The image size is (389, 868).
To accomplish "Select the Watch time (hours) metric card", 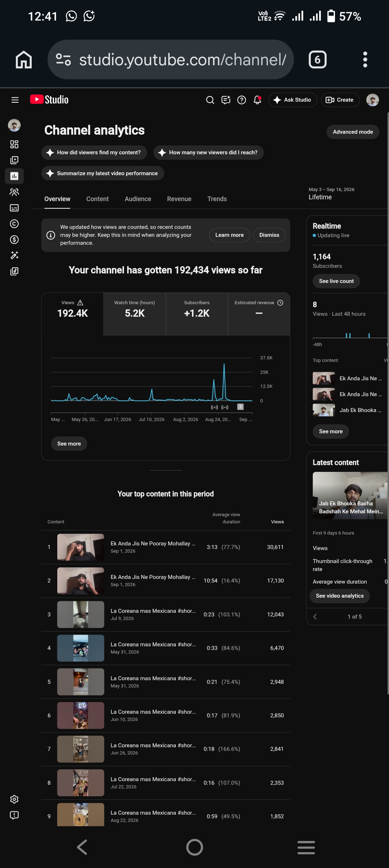I will [x=135, y=314].
